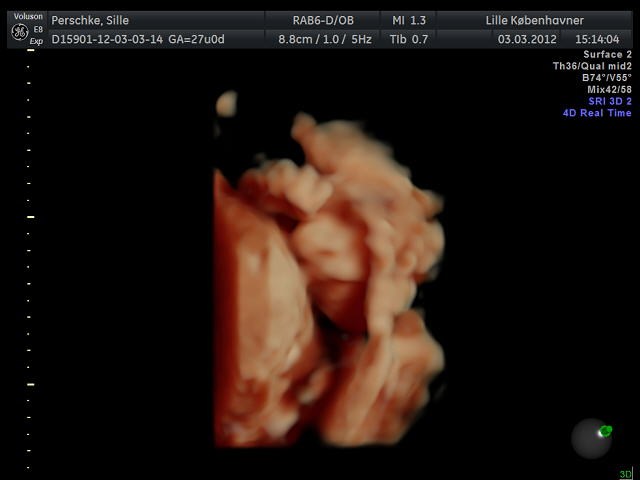Select the patient name Perschke, Sille
Viewport: 640px width, 480px height.
click(x=91, y=20)
